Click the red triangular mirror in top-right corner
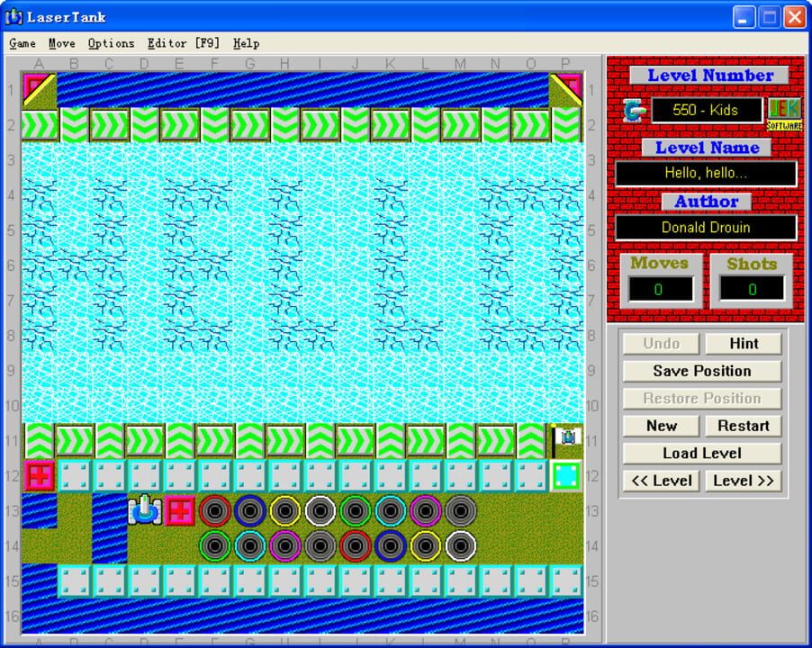 566,89
